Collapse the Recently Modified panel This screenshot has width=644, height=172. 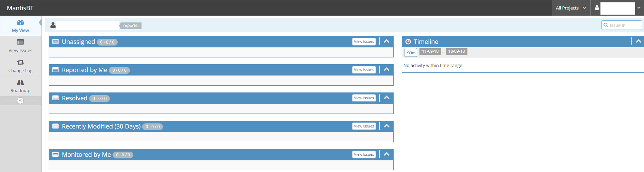click(x=386, y=126)
